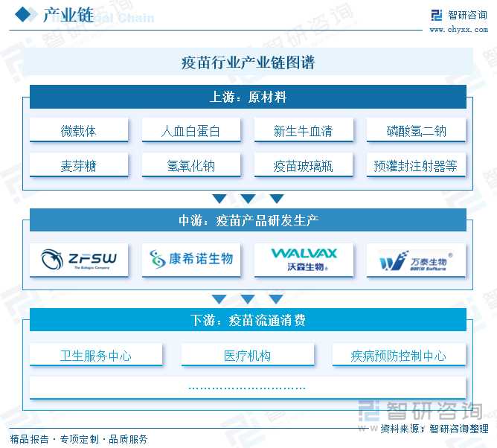The height and width of the screenshot is (448, 497).
Task: Click the 微载体 box
Action: 79,131
